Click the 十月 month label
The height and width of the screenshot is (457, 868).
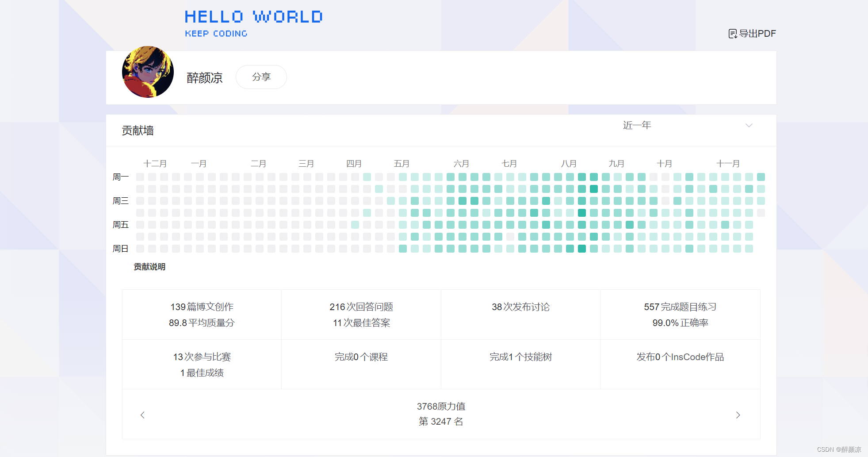pos(665,164)
